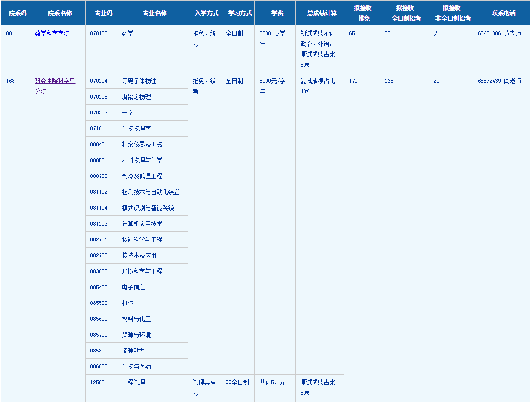Select the 工程管理 major cell
The height and width of the screenshot is (402, 532).
click(x=133, y=382)
